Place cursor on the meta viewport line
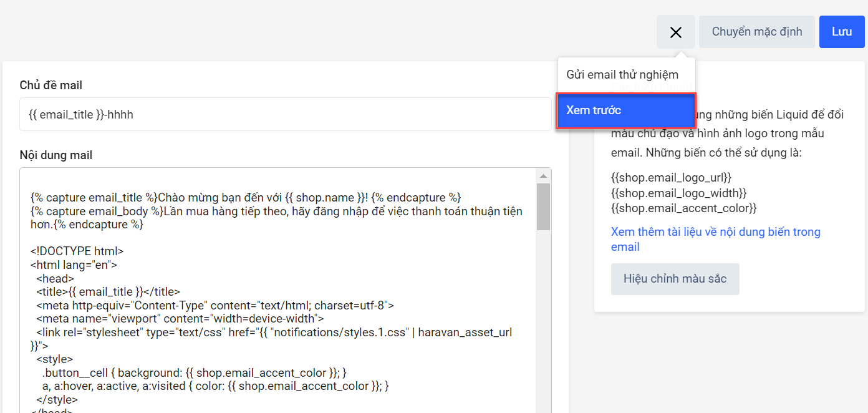The height and width of the screenshot is (413, 868). coord(180,319)
